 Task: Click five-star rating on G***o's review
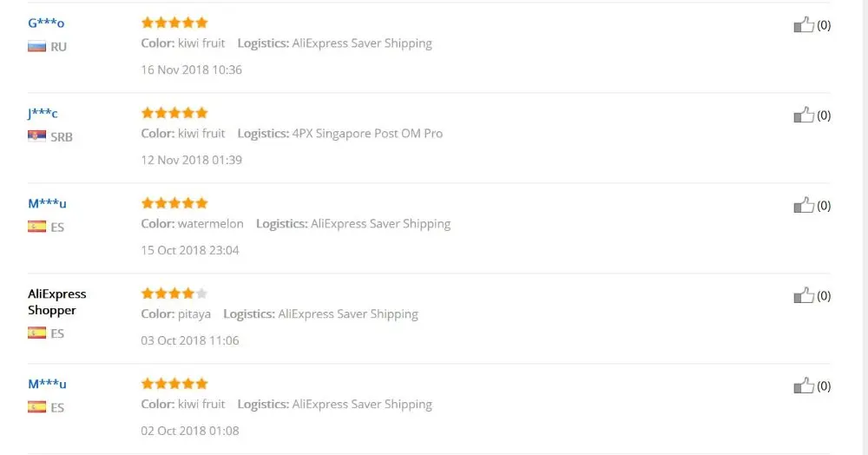(x=174, y=23)
